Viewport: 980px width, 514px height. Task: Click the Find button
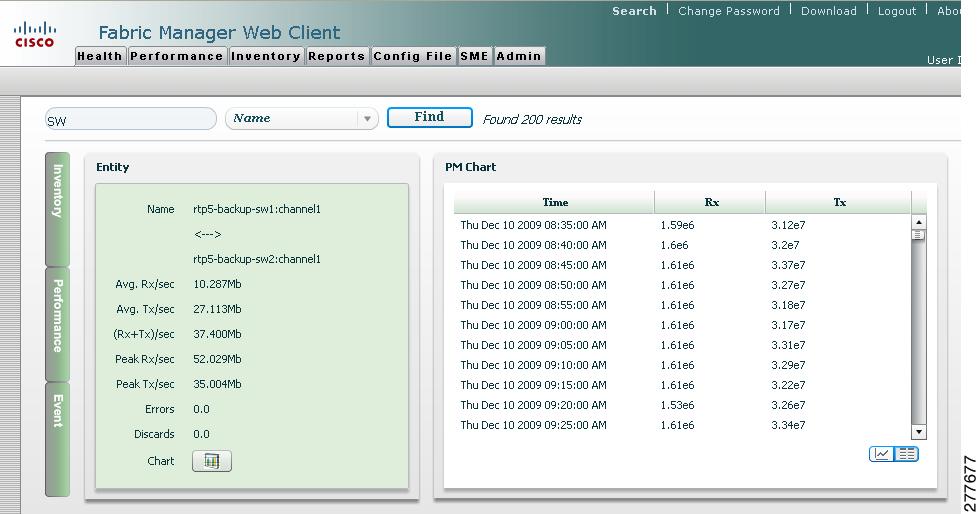tap(429, 117)
